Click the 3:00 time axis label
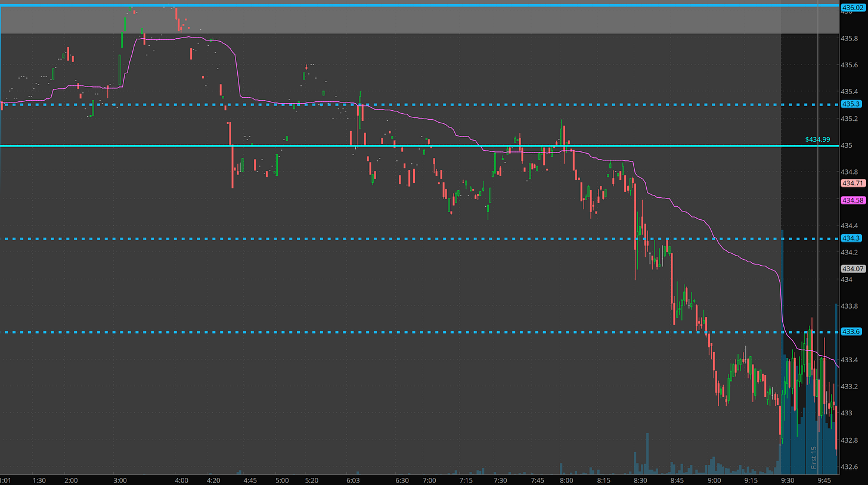 tap(120, 480)
